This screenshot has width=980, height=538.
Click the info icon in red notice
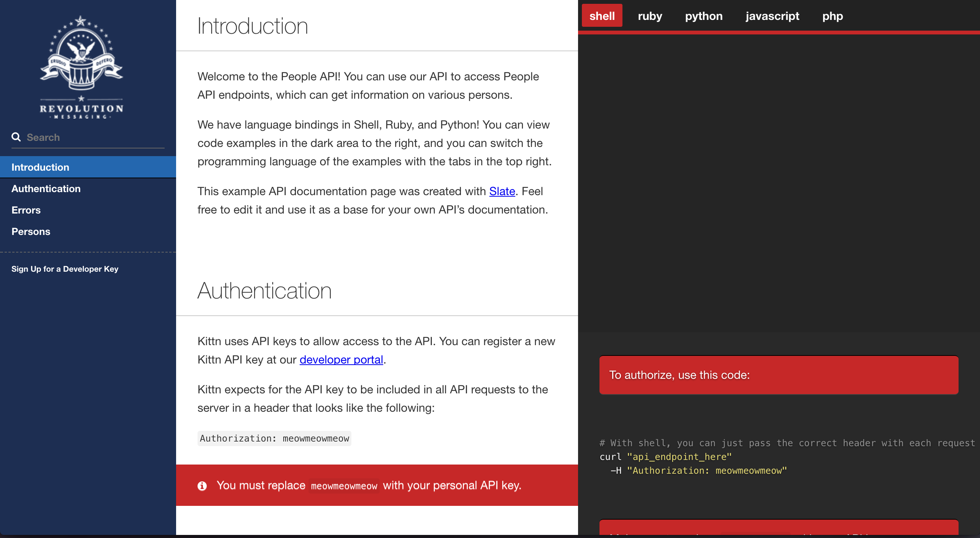202,486
